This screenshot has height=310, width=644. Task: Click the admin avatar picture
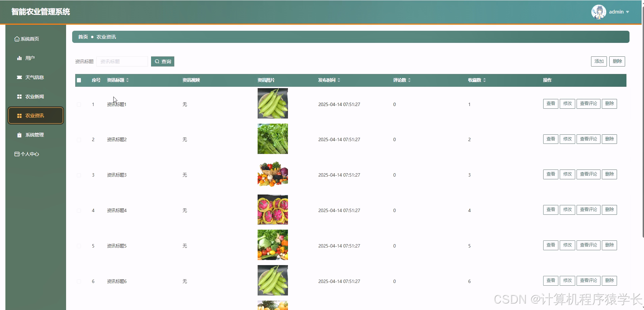click(x=598, y=12)
